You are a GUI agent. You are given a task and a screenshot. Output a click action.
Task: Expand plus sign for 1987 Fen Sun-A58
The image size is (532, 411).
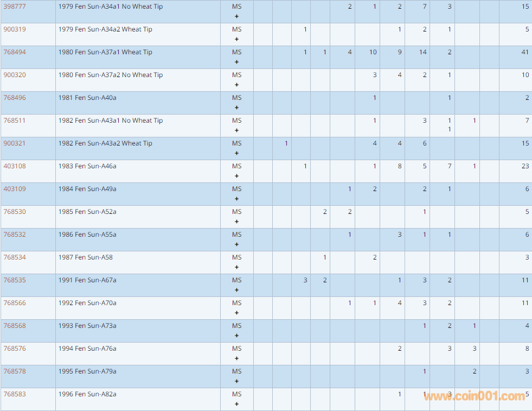coord(236,267)
